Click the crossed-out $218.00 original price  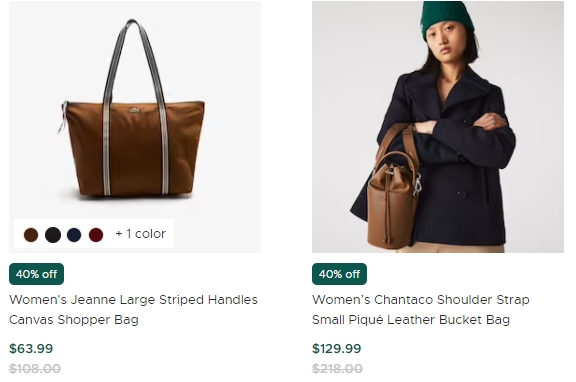coord(337,368)
